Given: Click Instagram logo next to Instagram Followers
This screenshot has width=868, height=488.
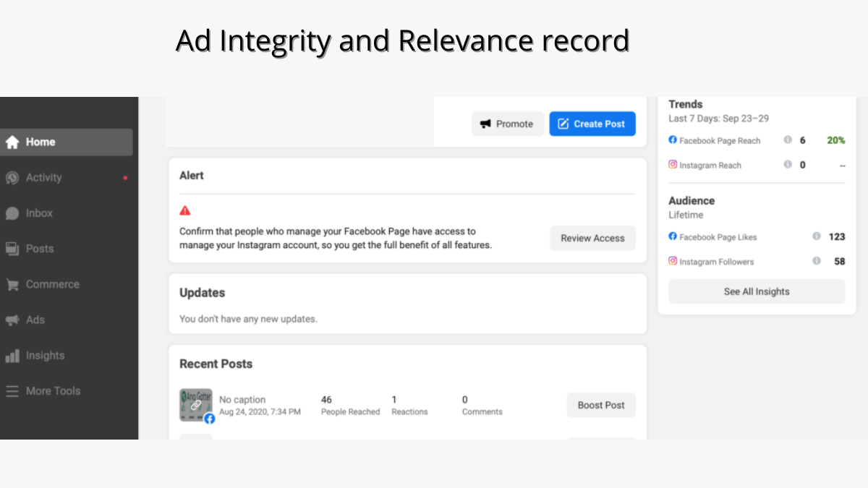Looking at the screenshot, I should pyautogui.click(x=673, y=261).
